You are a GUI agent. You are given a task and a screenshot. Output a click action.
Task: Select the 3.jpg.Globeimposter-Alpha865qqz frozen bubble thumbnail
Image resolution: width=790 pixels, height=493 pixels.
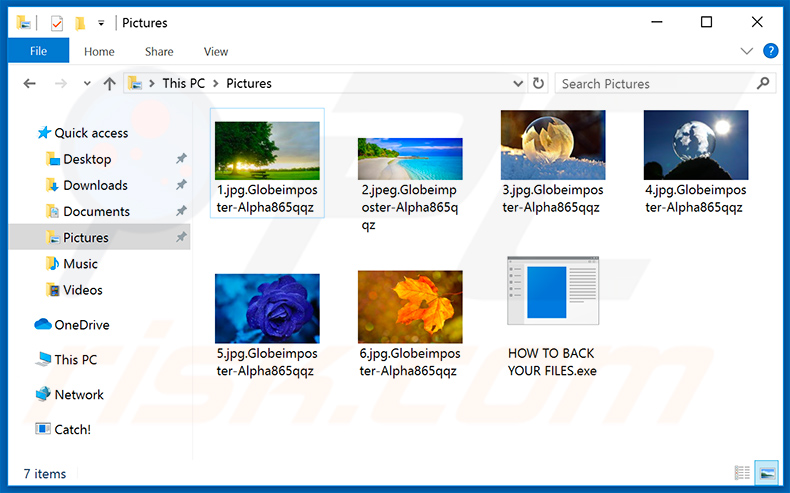[553, 145]
